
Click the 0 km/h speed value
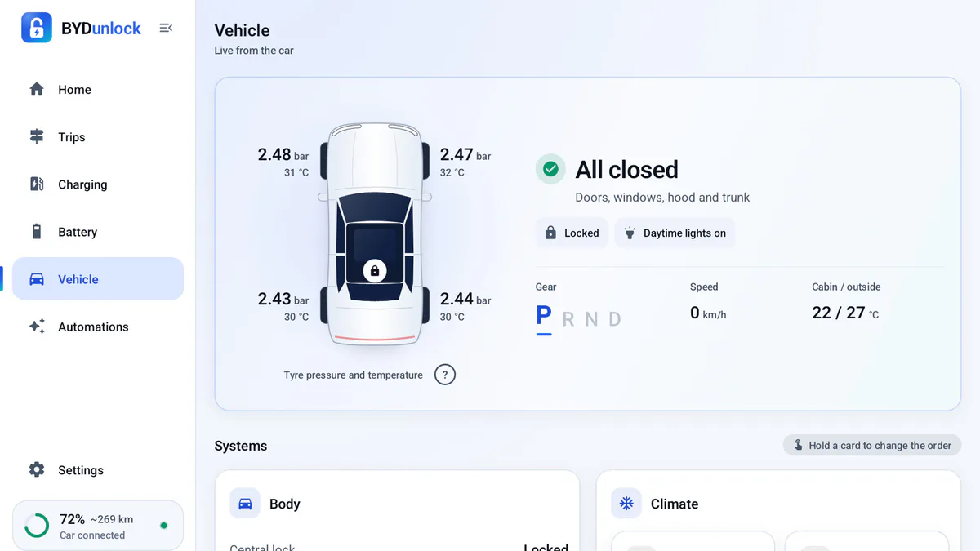coord(708,313)
